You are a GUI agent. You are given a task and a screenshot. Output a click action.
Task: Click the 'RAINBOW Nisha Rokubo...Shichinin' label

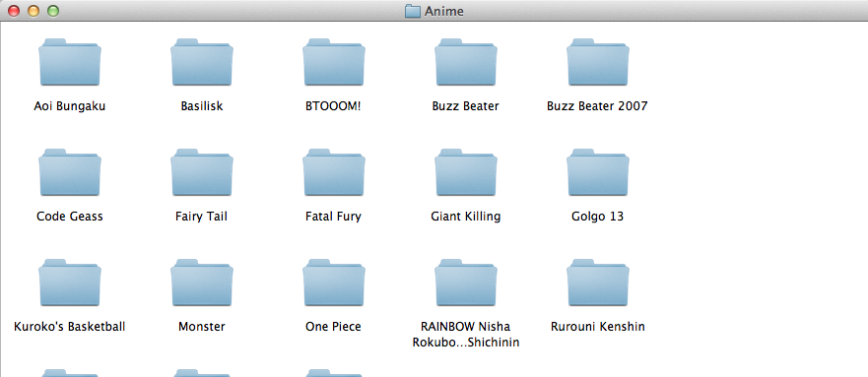pyautogui.click(x=466, y=335)
